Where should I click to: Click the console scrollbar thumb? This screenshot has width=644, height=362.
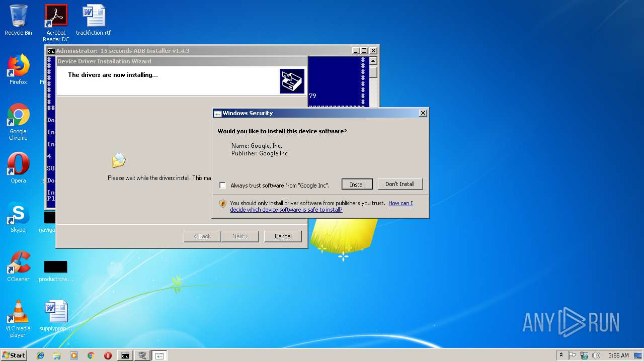tap(373, 72)
